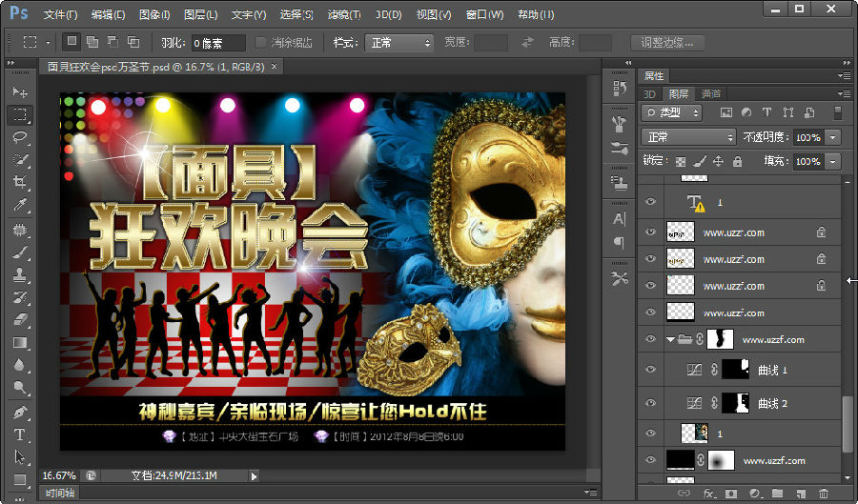
Task: Open the 窗口 menu
Action: [485, 14]
